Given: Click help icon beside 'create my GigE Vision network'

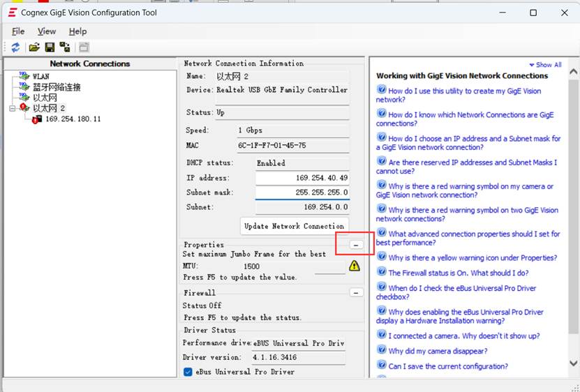Looking at the screenshot, I should point(381,90).
